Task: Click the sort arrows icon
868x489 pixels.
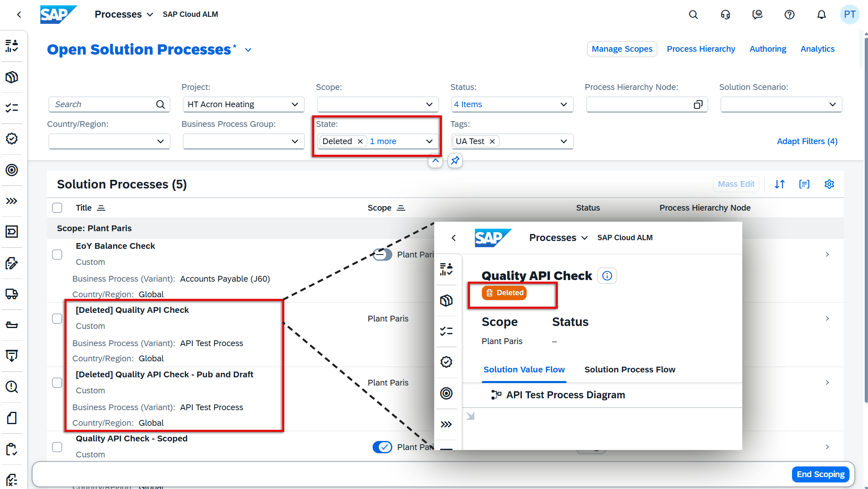Action: click(x=779, y=184)
